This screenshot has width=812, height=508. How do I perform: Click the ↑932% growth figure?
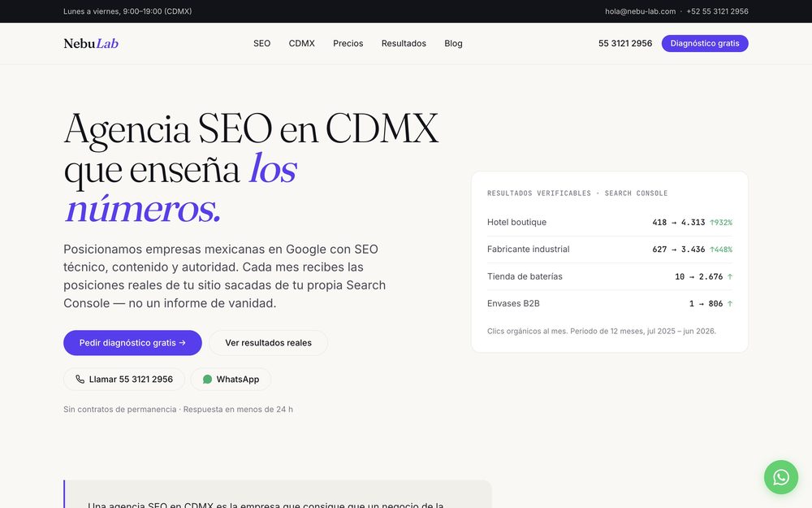coord(721,223)
